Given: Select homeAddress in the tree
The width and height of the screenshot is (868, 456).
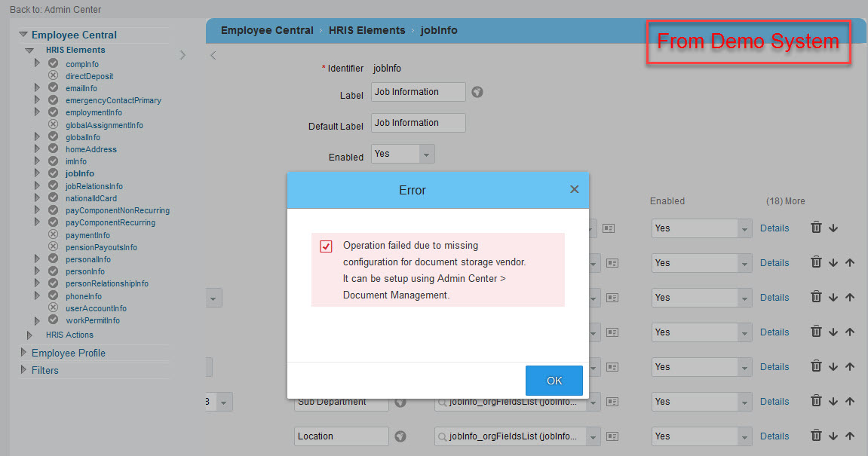Looking at the screenshot, I should (x=90, y=149).
